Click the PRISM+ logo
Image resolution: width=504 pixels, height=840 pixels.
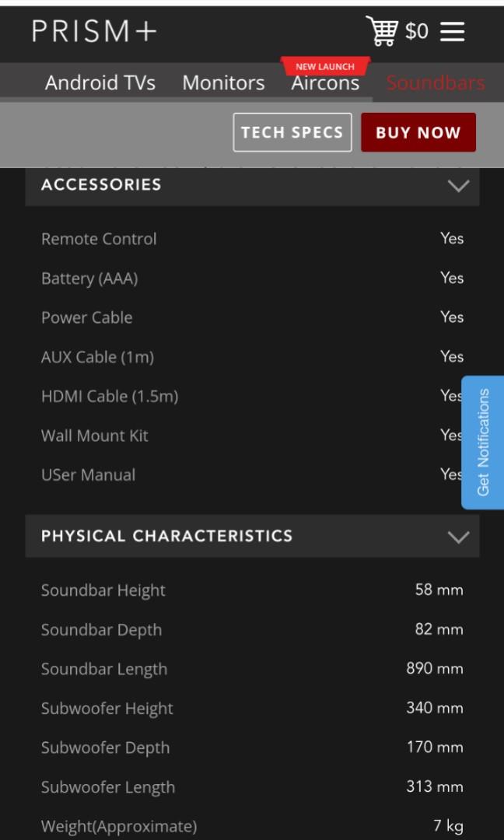click(93, 32)
